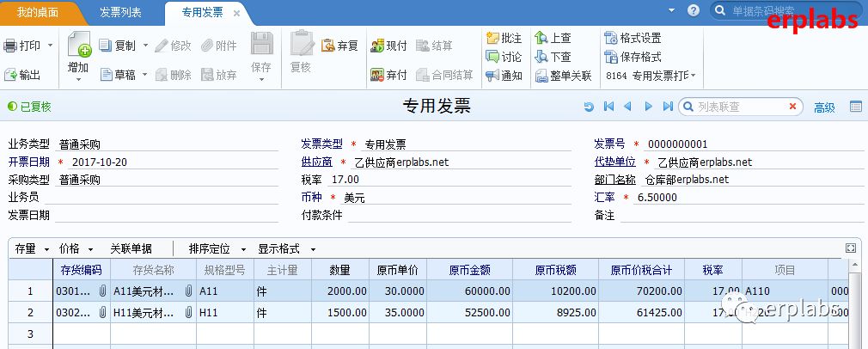Viewport: 868px width, 349px height.
Task: Click the 代垫单位 field link label
Action: 614,162
